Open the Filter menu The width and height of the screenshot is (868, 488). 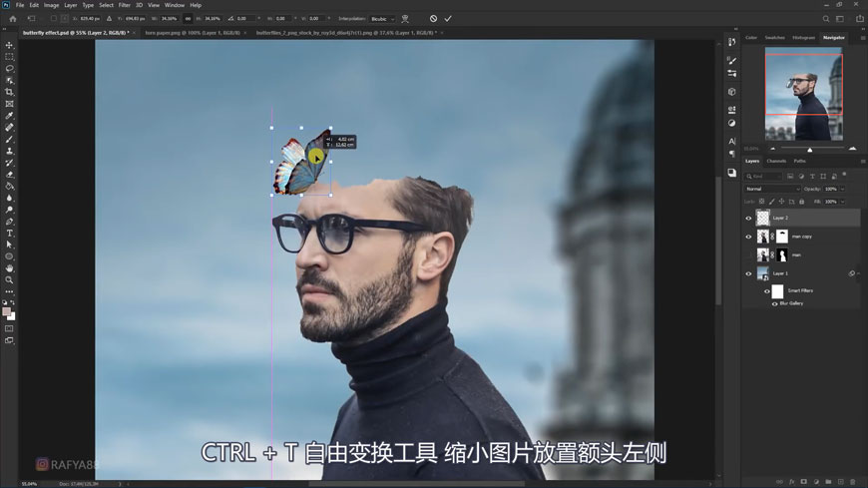pyautogui.click(x=124, y=5)
